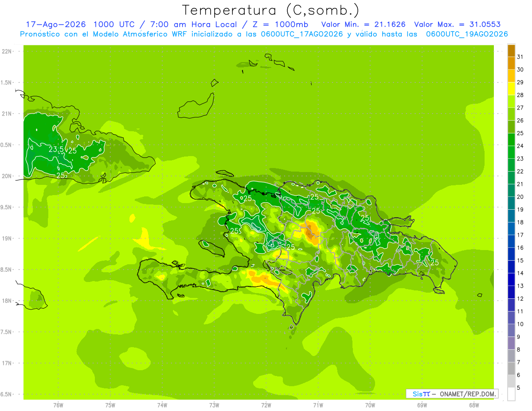This screenshot has height=411, width=532.
Task: Click the 23.5 contour label over Cuba
Action: [x=56, y=149]
